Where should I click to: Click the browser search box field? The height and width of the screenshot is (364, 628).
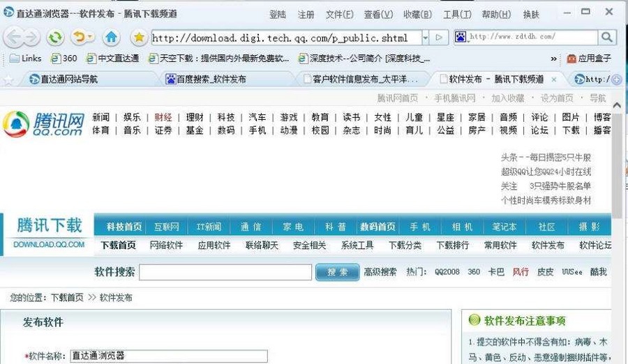click(x=532, y=37)
